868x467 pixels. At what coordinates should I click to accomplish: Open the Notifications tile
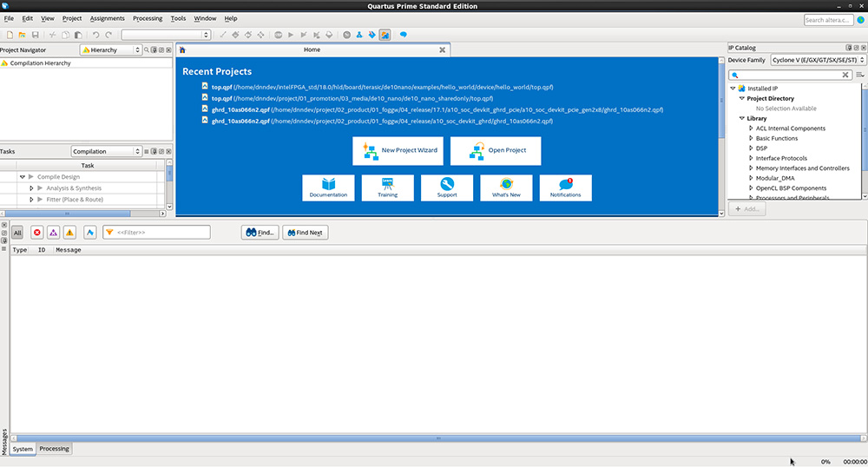(565, 188)
